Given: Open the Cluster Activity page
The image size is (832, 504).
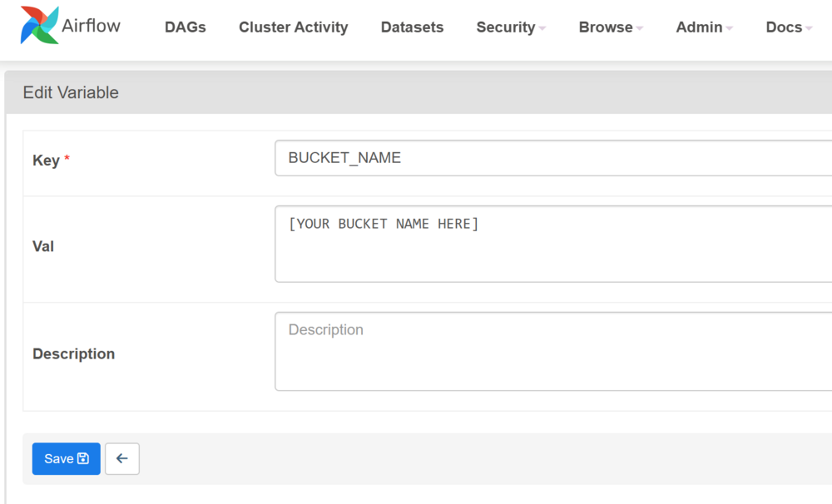Looking at the screenshot, I should (x=293, y=27).
